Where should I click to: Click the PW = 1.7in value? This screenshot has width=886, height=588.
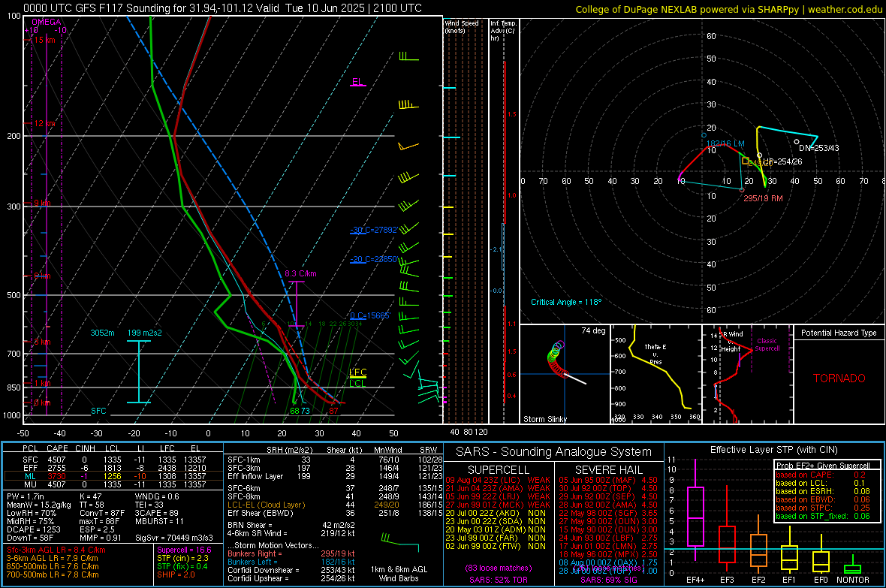pyautogui.click(x=26, y=496)
